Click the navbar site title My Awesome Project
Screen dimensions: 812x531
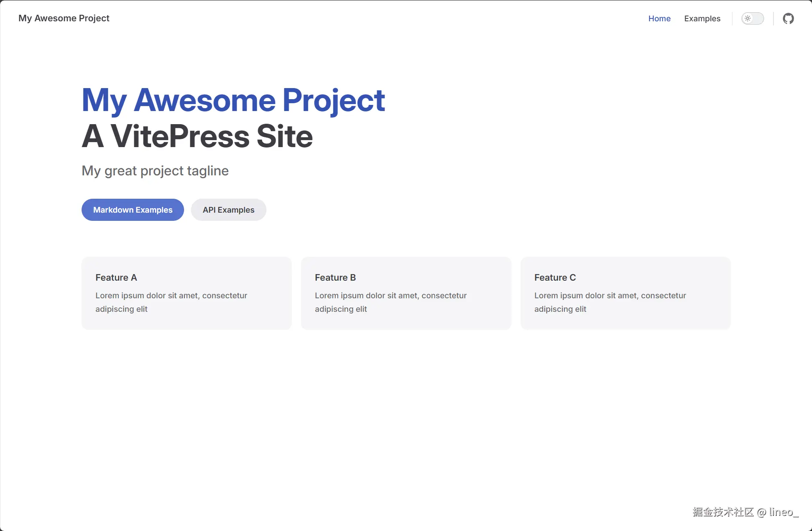pyautogui.click(x=64, y=18)
